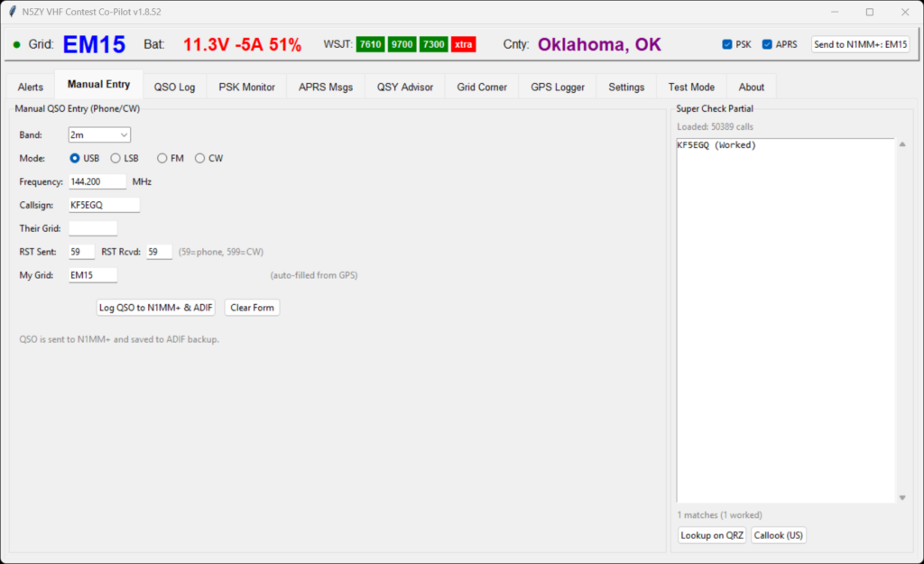Click the green 9700 WSJT status badge

(402, 44)
